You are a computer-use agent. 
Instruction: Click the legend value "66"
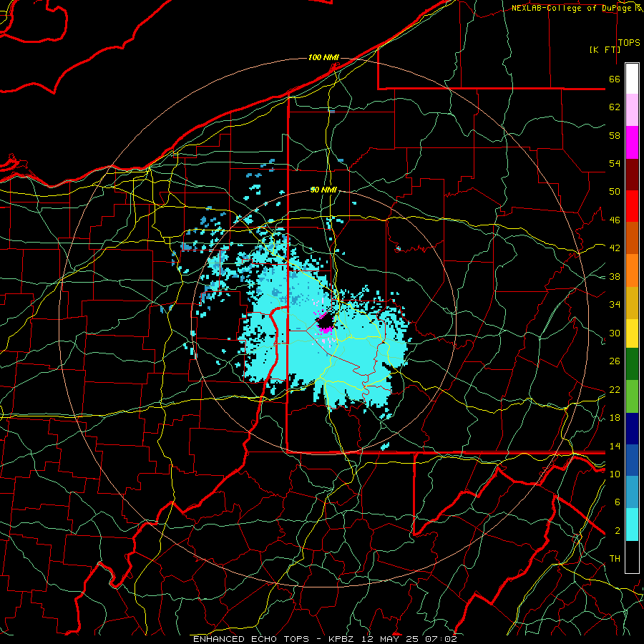click(615, 79)
